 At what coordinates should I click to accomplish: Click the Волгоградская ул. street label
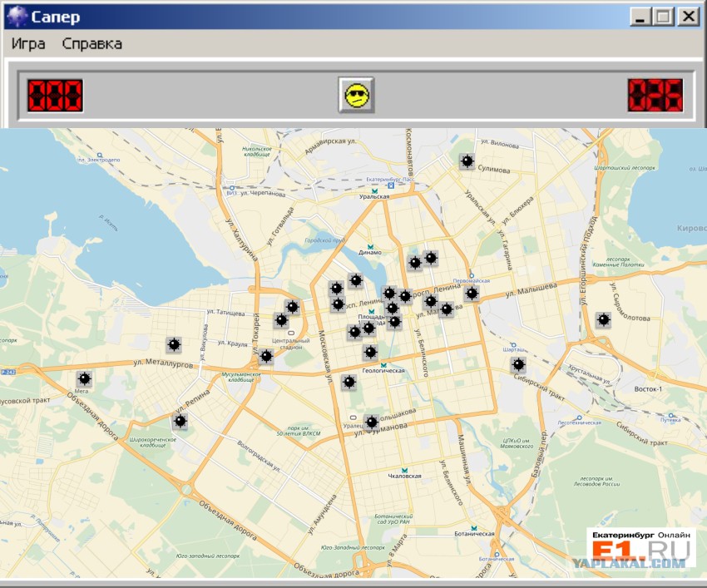point(259,456)
